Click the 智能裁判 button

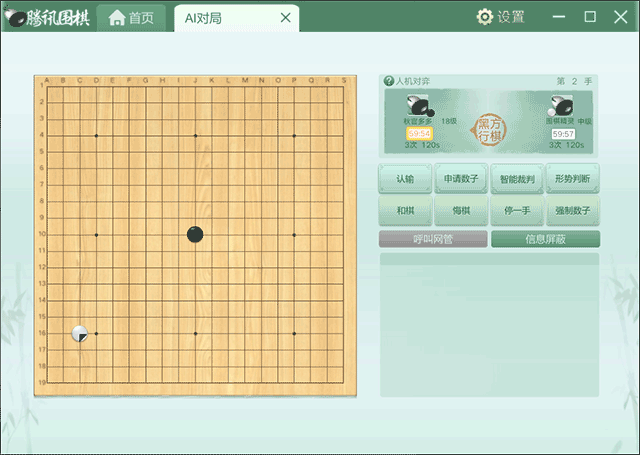click(517, 178)
